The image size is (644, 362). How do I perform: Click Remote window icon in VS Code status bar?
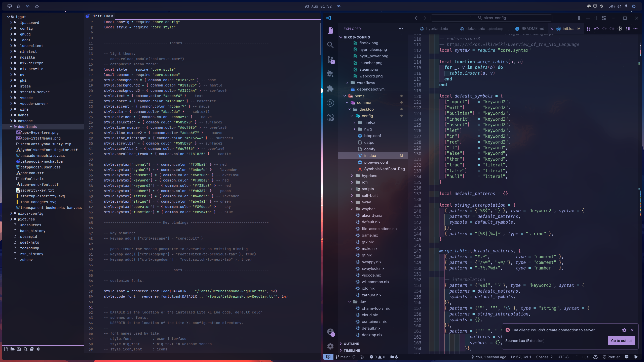[x=328, y=357]
